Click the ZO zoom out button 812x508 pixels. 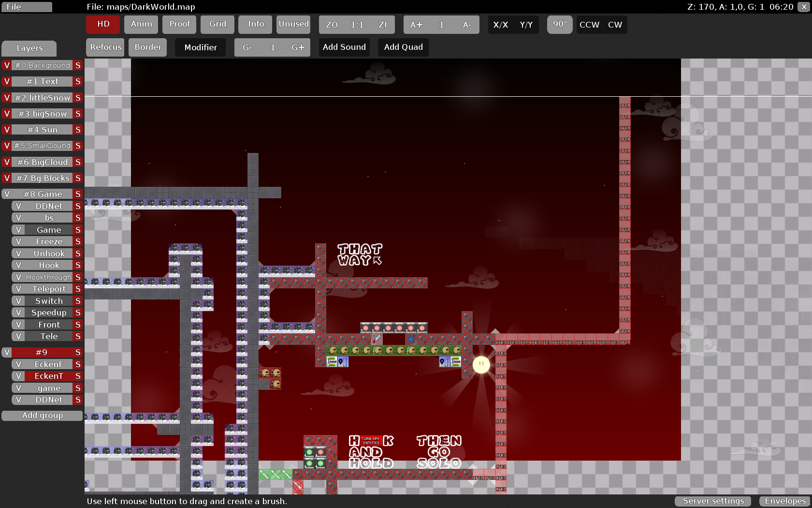click(332, 25)
